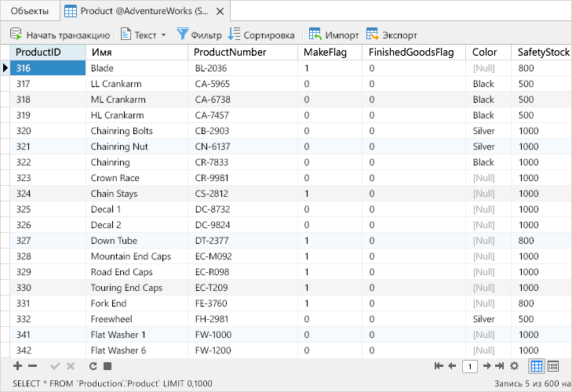Viewport: 572px width, 392px height.
Task: Click the Сортировка sort icon
Action: click(x=234, y=34)
